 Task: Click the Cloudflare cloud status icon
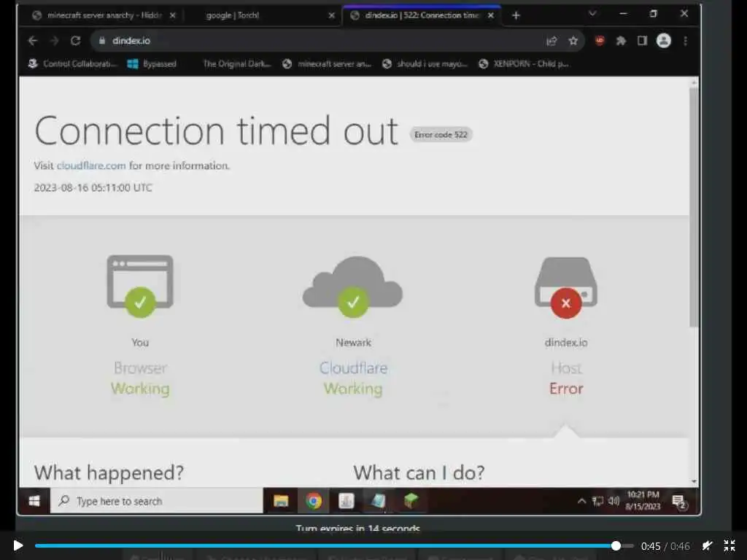tap(353, 287)
